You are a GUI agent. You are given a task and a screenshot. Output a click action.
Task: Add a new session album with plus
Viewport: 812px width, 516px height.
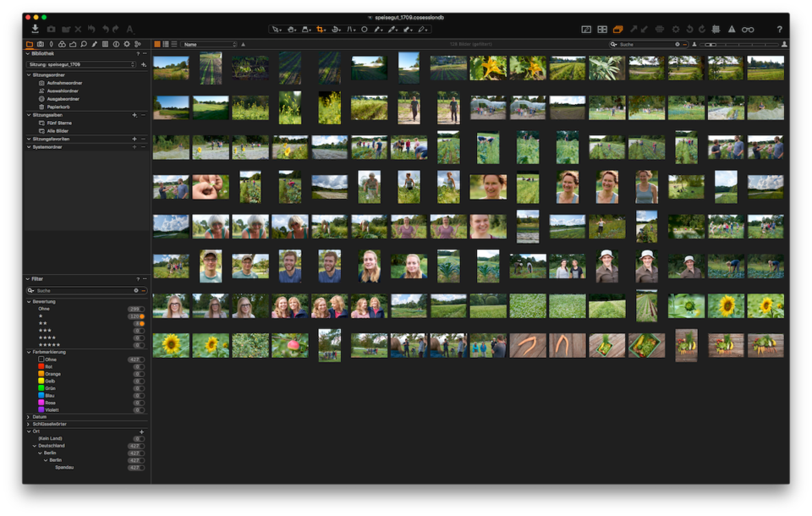click(134, 115)
